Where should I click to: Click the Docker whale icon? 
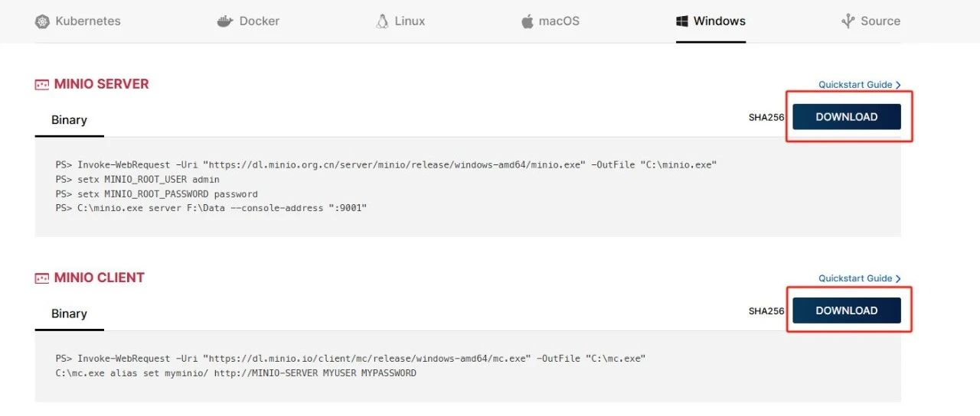tap(224, 21)
